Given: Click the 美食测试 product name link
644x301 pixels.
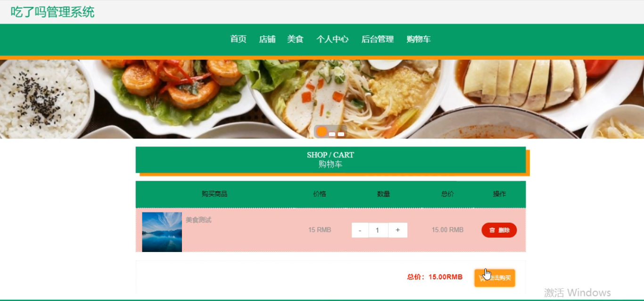Looking at the screenshot, I should pyautogui.click(x=198, y=220).
